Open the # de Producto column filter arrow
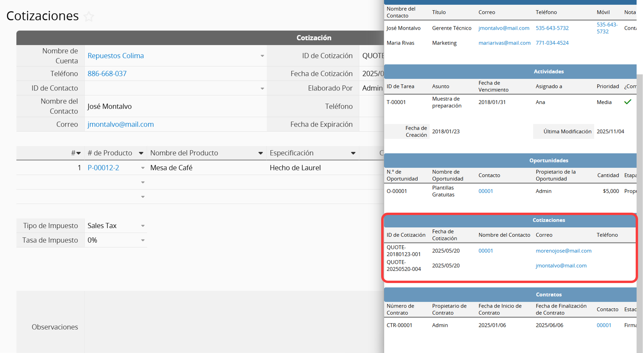The image size is (644, 353). pos(141,153)
